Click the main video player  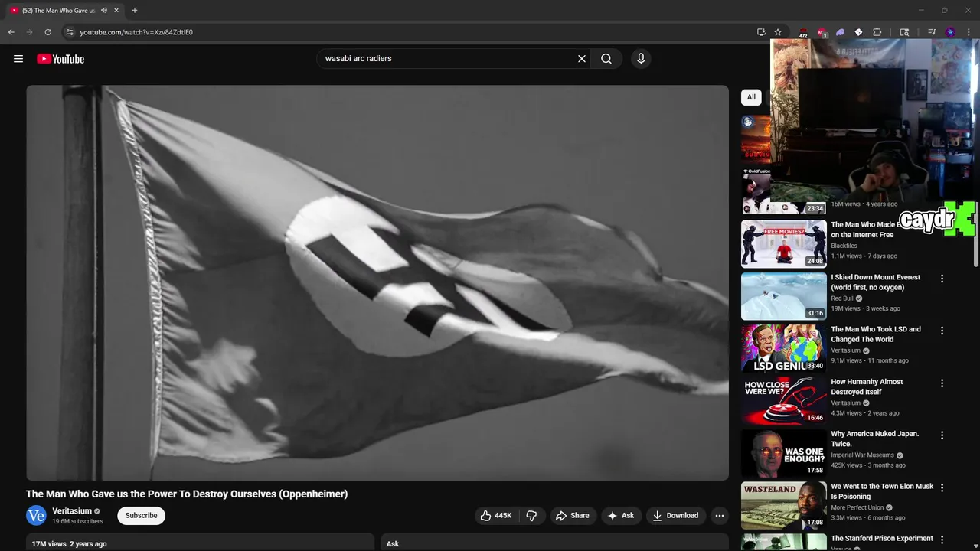[x=377, y=282]
